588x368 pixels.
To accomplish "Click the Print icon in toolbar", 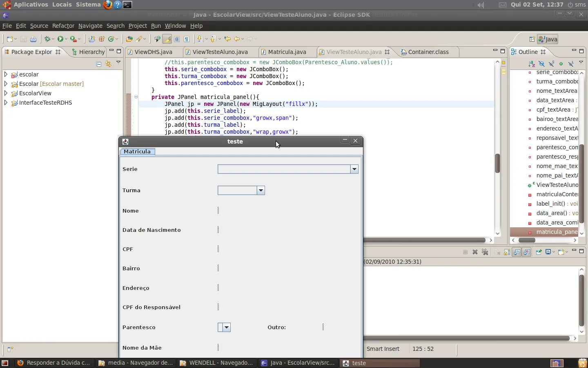I will (x=33, y=39).
